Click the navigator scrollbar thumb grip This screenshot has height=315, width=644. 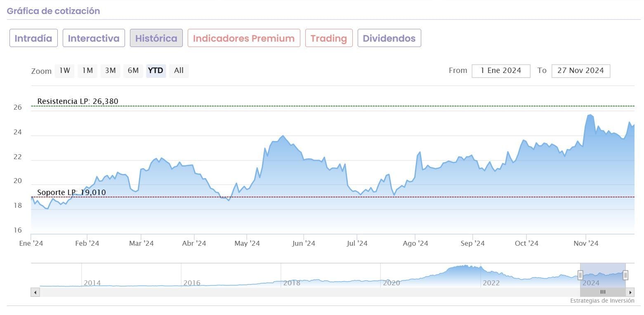[603, 292]
